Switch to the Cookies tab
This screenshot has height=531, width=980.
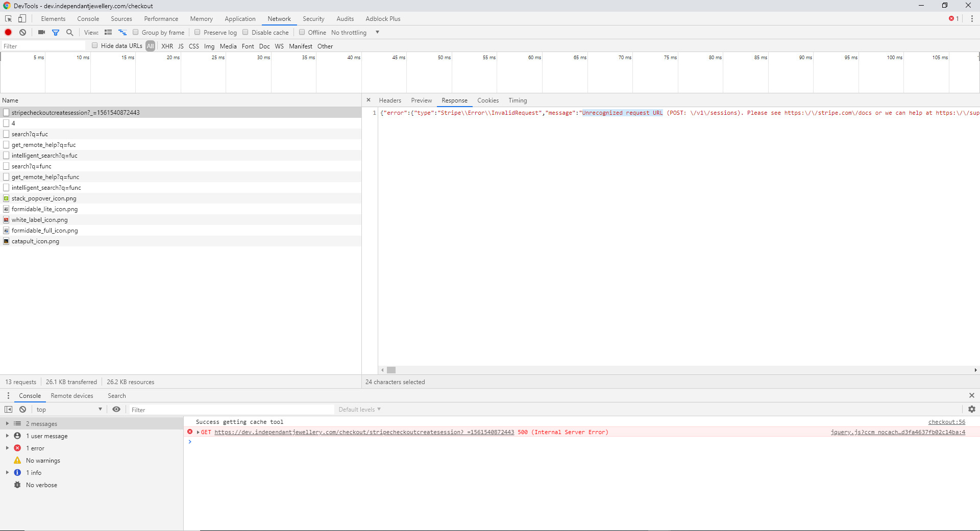[x=488, y=100]
